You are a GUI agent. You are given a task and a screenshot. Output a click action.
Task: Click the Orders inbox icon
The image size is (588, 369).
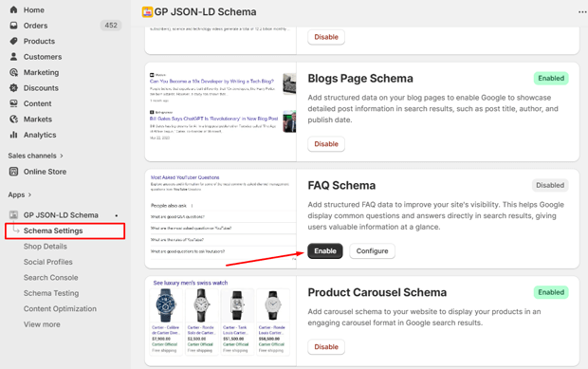point(14,26)
